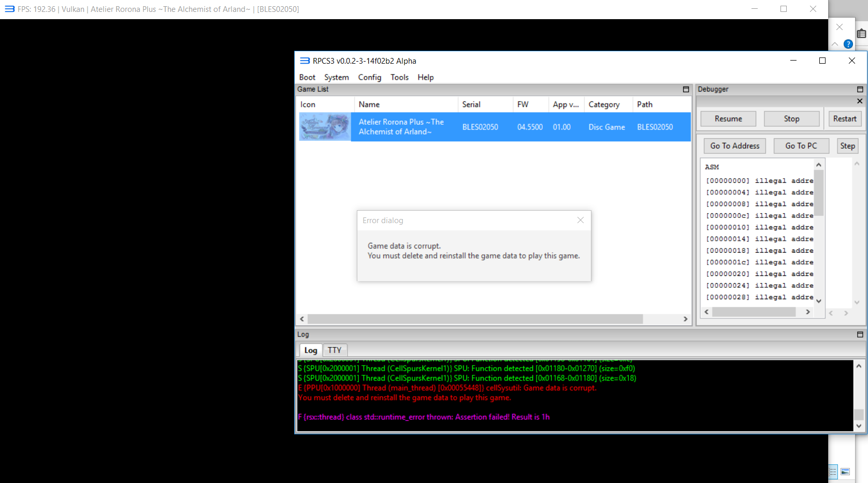Click the RPCS3 logo in main window title
This screenshot has height=483, width=868.
tap(305, 61)
